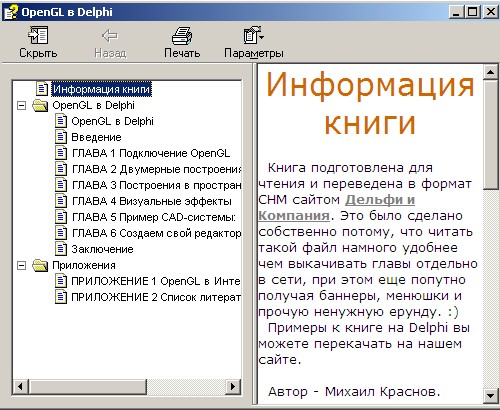Click the Автор - Михаил Краснов line
Image resolution: width=500 pixels, height=410 pixels.
click(x=354, y=392)
